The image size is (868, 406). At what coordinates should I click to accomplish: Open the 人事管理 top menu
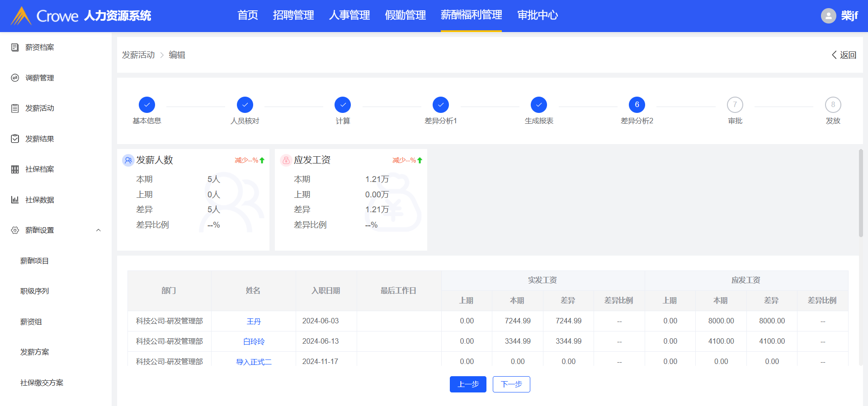click(349, 15)
